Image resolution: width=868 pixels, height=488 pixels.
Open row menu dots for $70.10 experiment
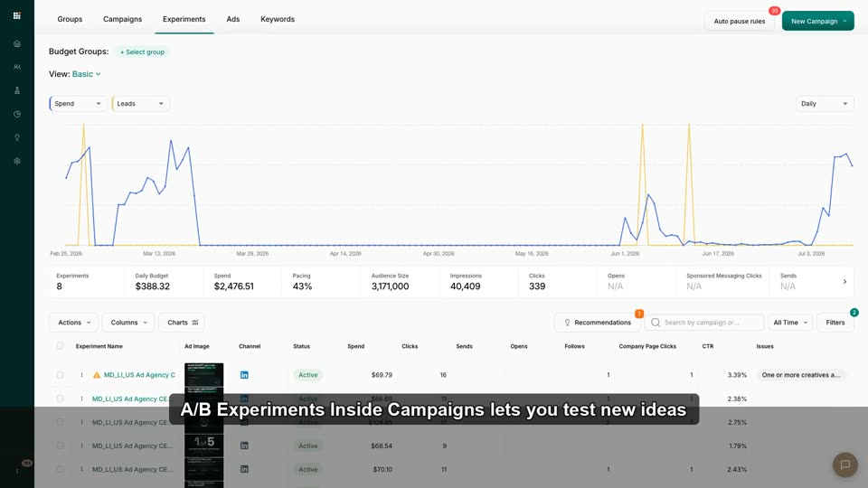click(x=81, y=469)
